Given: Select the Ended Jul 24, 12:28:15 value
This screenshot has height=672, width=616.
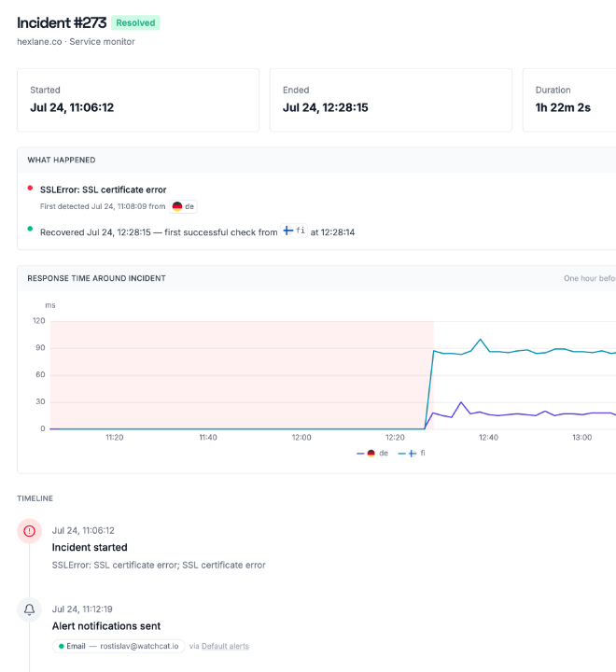Looking at the screenshot, I should click(326, 107).
